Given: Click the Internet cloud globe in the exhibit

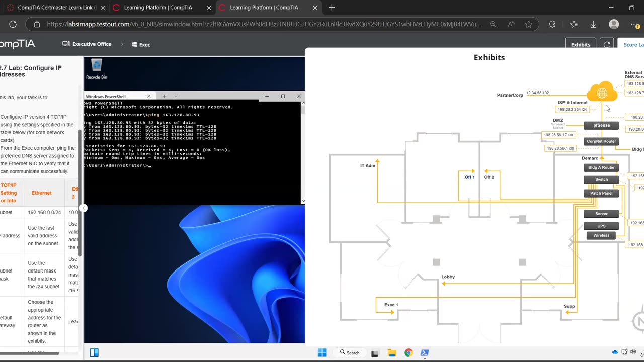Looking at the screenshot, I should pos(602,93).
